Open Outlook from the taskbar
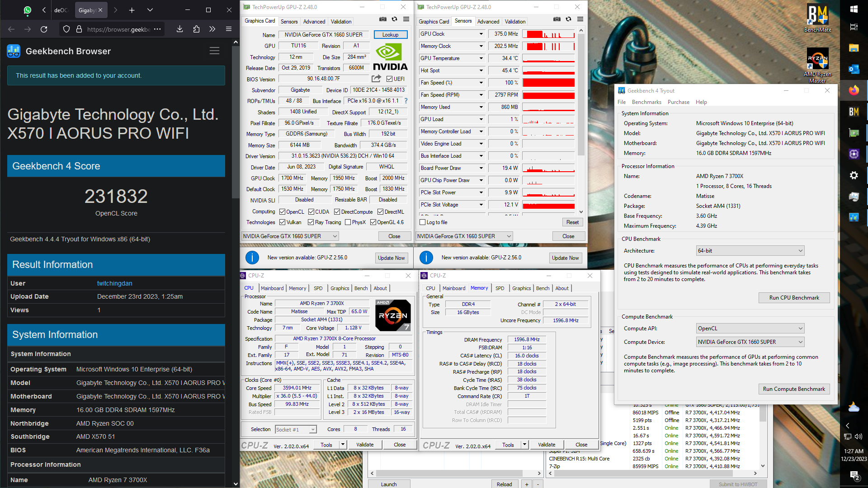The width and height of the screenshot is (868, 488). [x=854, y=69]
